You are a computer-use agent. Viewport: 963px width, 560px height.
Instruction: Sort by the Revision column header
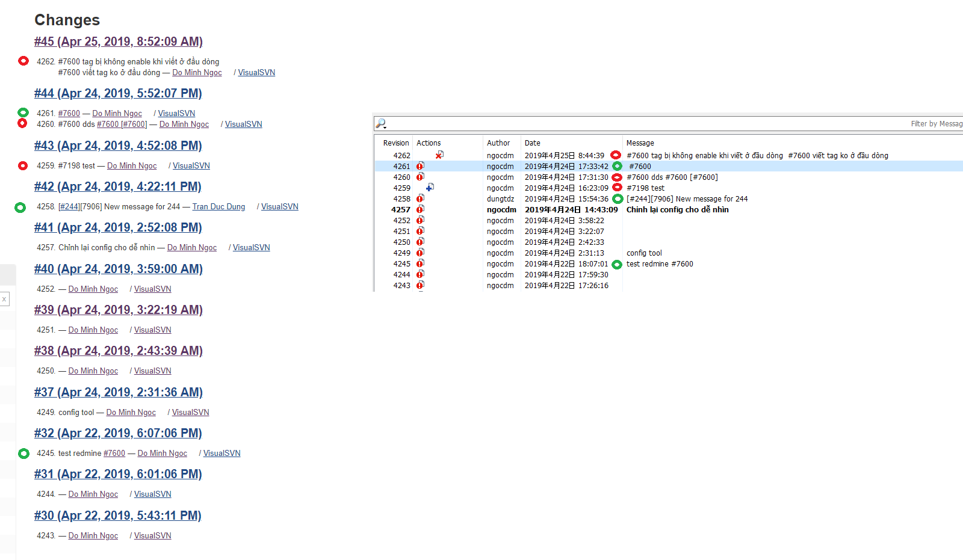pyautogui.click(x=396, y=143)
